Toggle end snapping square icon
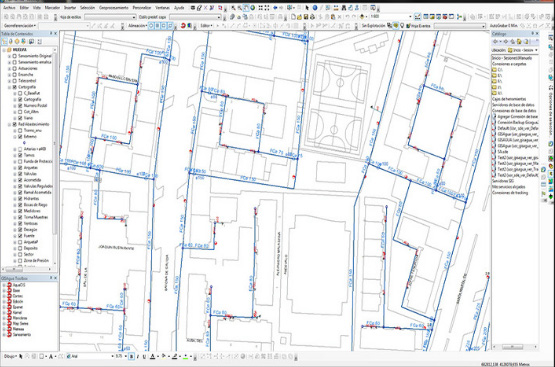555x367 pixels. tap(158, 25)
